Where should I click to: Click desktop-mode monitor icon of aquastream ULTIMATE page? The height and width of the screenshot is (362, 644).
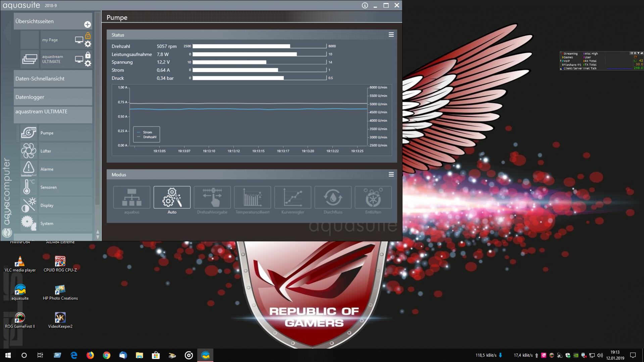tap(79, 59)
